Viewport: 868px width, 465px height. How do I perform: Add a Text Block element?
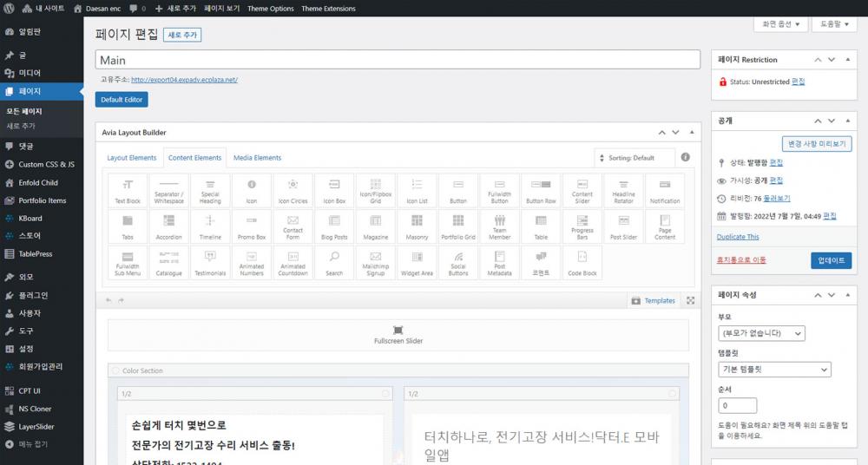point(128,191)
